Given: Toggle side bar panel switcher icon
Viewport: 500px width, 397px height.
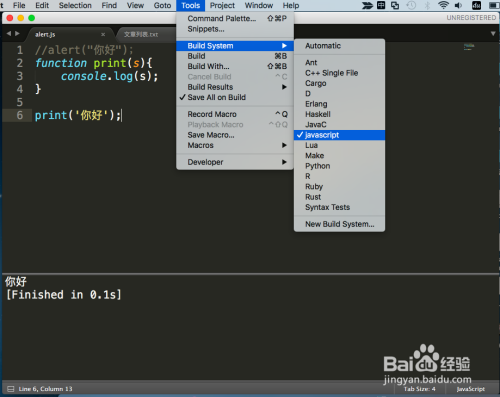Looking at the screenshot, I should 11,389.
